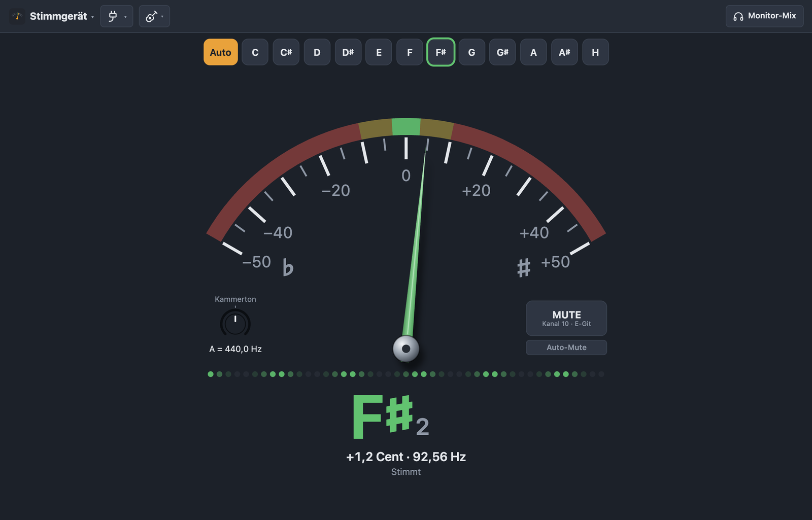This screenshot has width=812, height=520.
Task: Open the guitar instrument dropdown
Action: (x=154, y=16)
